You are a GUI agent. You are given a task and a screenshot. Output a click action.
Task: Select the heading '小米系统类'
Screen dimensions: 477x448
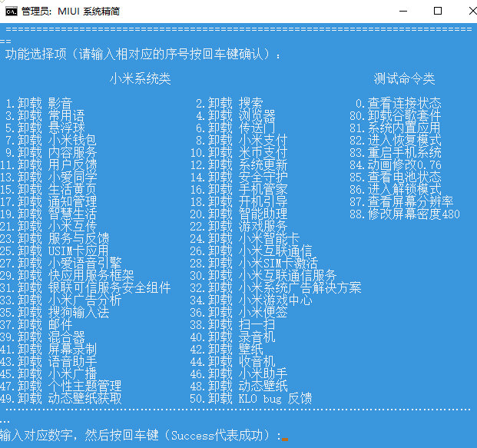(141, 78)
